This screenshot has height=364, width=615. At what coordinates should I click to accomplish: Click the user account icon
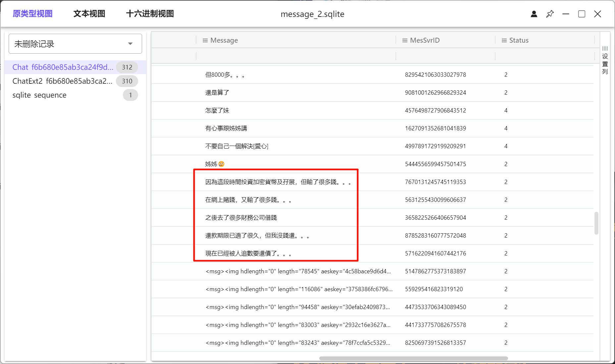534,14
